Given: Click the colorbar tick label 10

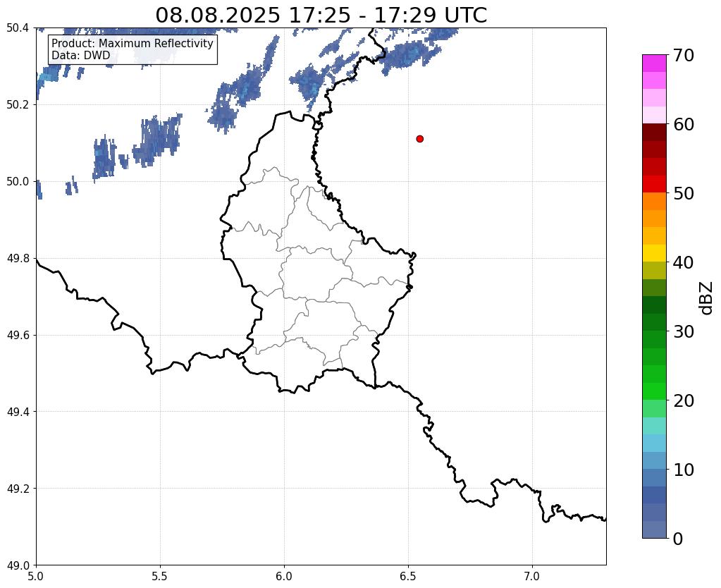Looking at the screenshot, I should point(684,470).
